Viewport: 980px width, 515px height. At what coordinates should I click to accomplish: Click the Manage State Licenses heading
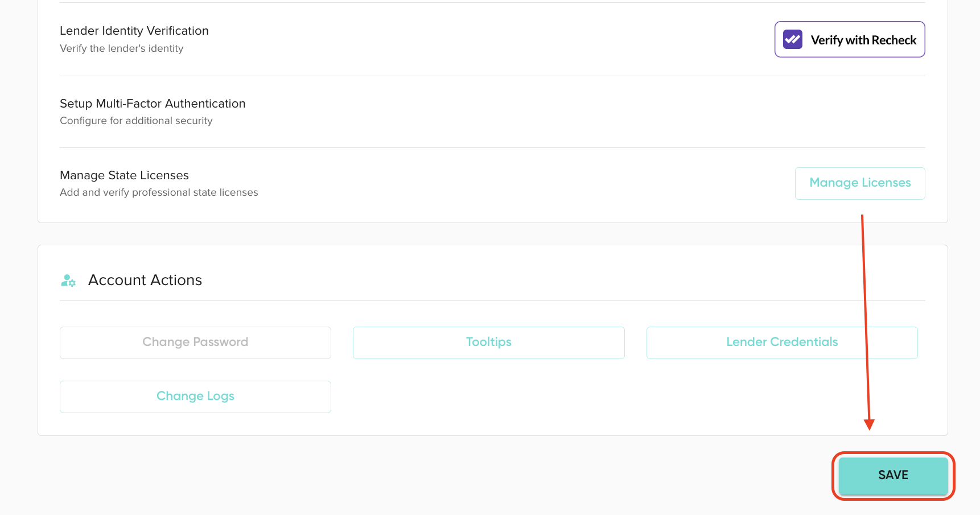pos(124,175)
